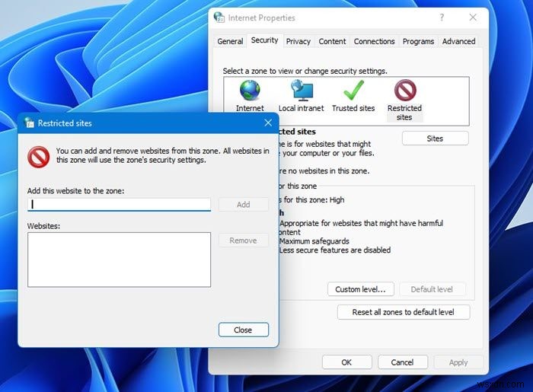Click the Add button in Restricted sites
The height and width of the screenshot is (392, 533).
click(244, 205)
